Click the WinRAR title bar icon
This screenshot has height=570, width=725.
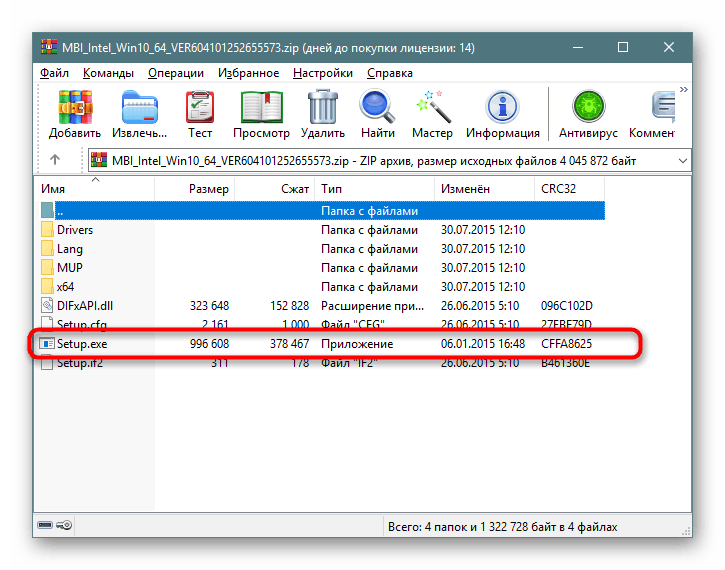click(49, 47)
